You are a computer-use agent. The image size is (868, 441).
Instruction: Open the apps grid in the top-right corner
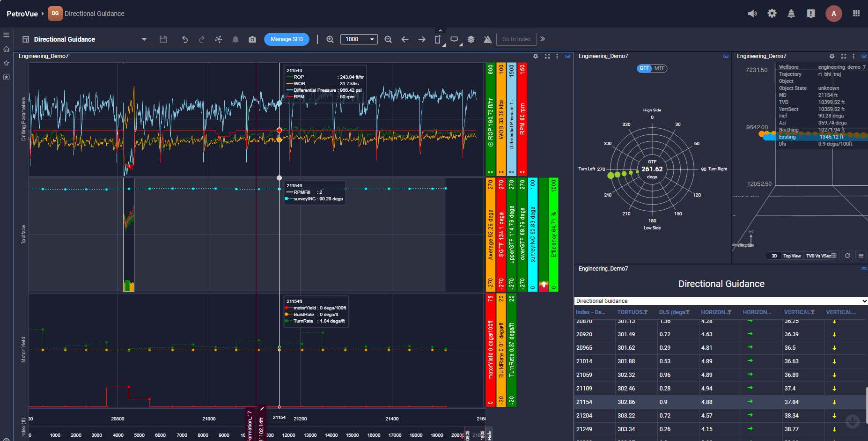[856, 14]
